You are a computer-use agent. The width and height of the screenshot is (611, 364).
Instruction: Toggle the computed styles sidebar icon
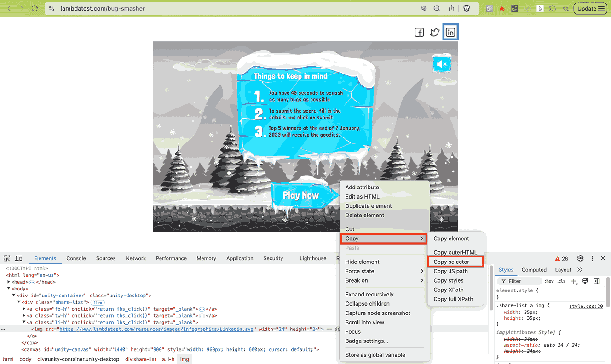(596, 281)
